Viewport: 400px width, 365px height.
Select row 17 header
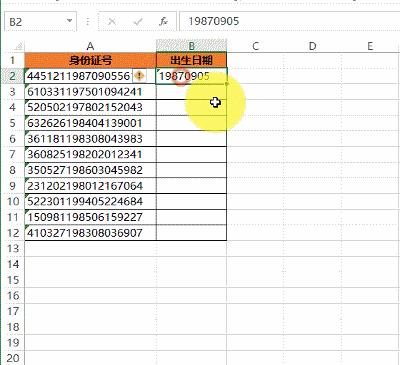coord(13,311)
